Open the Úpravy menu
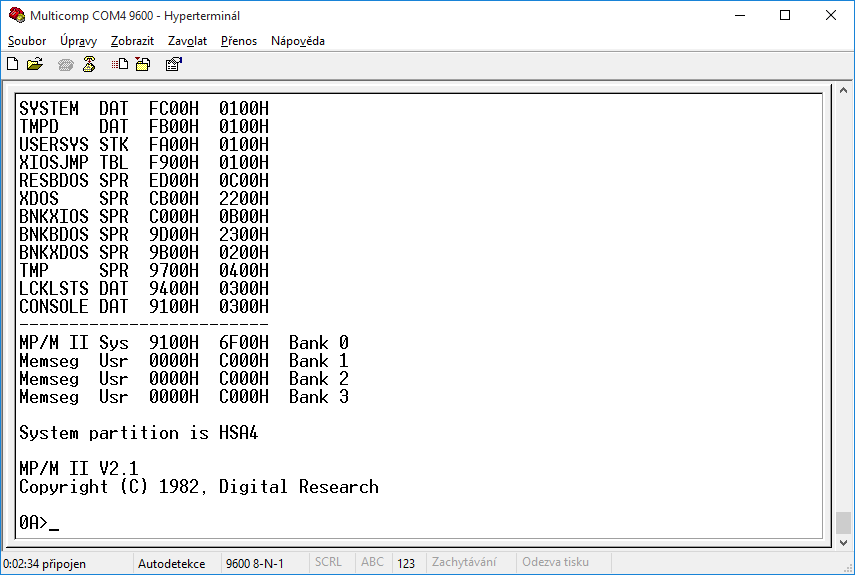 pos(79,41)
